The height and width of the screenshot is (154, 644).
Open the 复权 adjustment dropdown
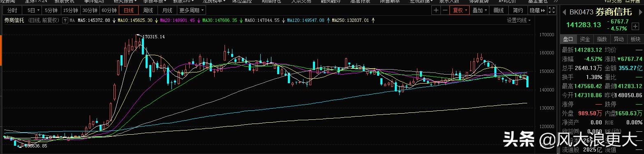460,10
